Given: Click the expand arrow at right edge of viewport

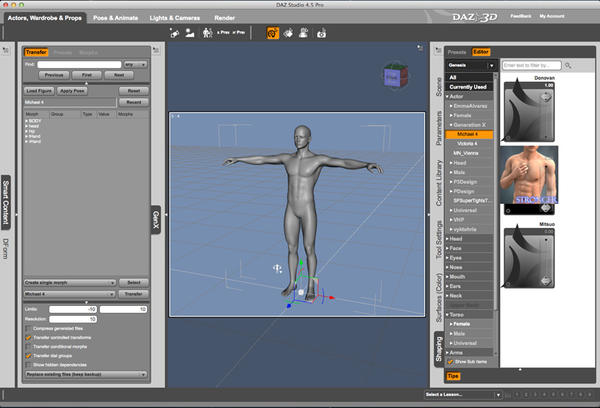Looking at the screenshot, I should tap(428, 215).
